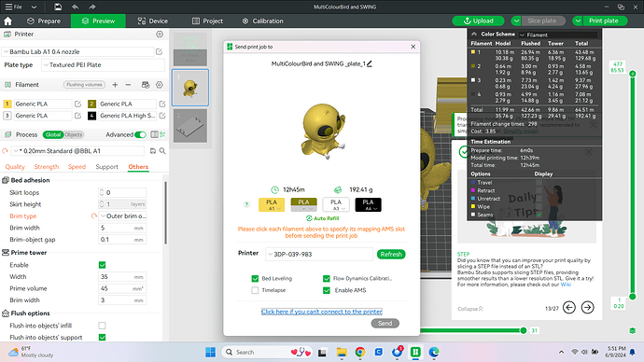Screen dimensions: 644x362
Task: Open the can't connect to printer link
Action: (x=322, y=312)
